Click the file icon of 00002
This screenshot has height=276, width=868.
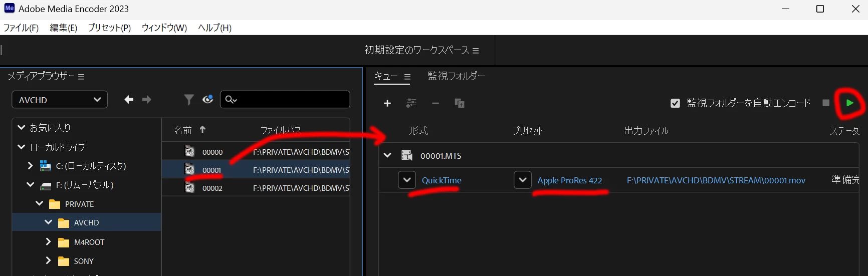click(x=189, y=188)
